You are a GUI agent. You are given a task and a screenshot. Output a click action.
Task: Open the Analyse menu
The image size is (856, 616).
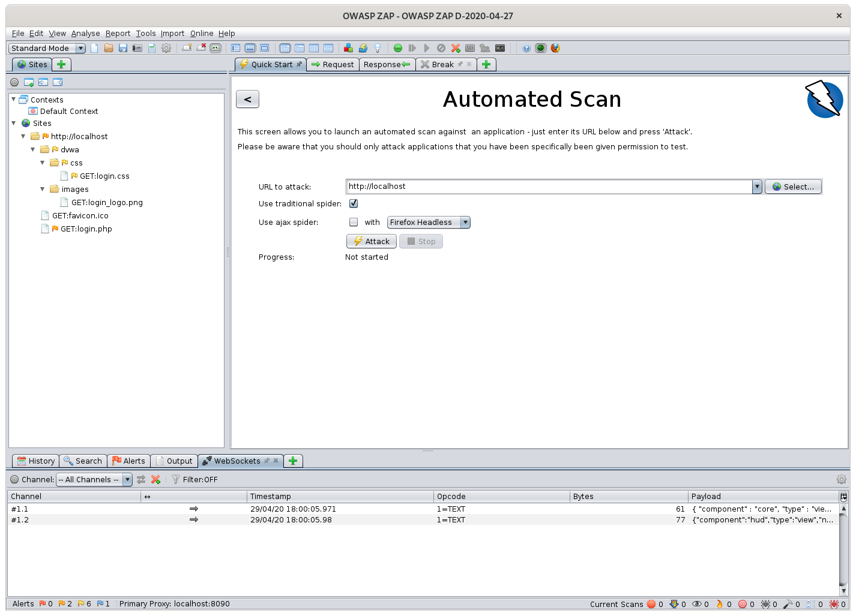click(x=85, y=34)
